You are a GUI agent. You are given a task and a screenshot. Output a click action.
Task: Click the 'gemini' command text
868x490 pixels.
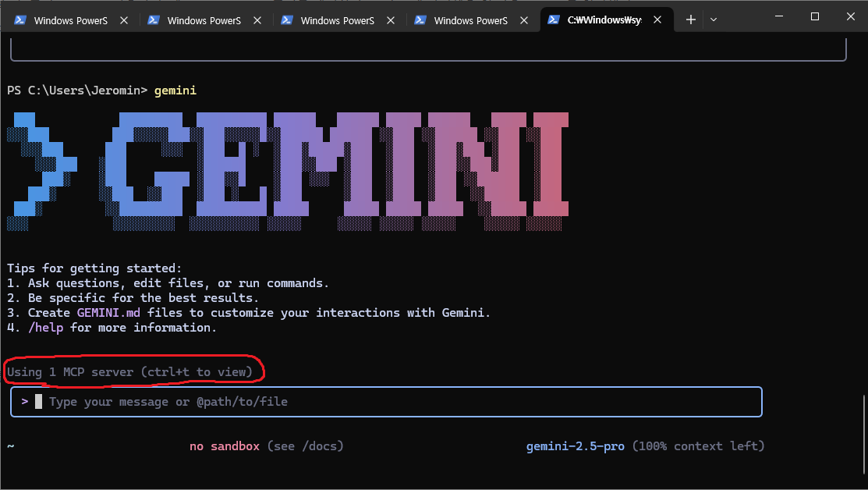(175, 91)
